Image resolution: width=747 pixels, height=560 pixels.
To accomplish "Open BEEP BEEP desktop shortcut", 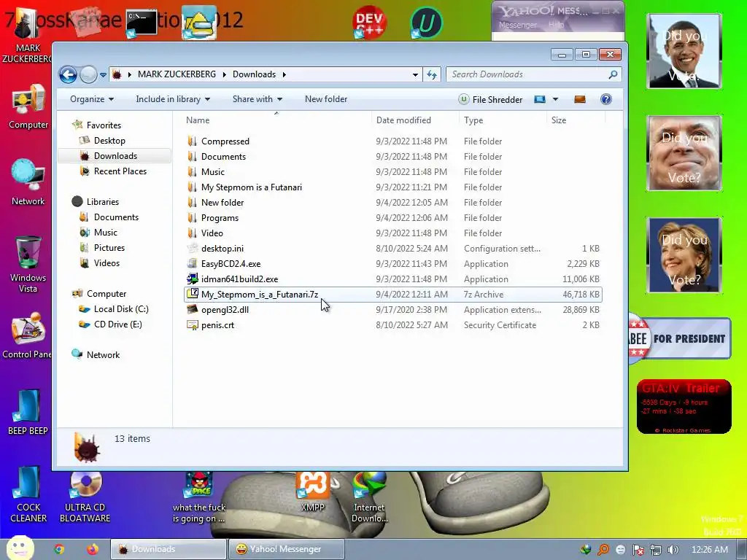I will [x=28, y=413].
